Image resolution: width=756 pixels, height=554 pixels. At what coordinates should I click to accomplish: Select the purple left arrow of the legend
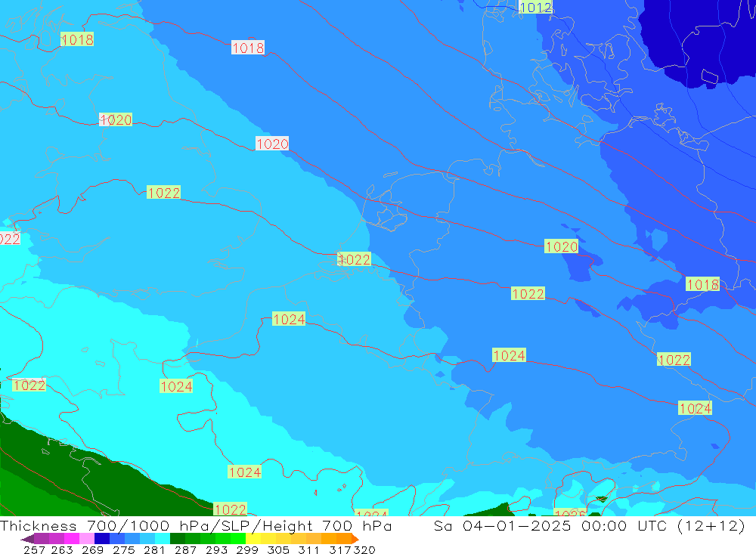click(x=27, y=539)
